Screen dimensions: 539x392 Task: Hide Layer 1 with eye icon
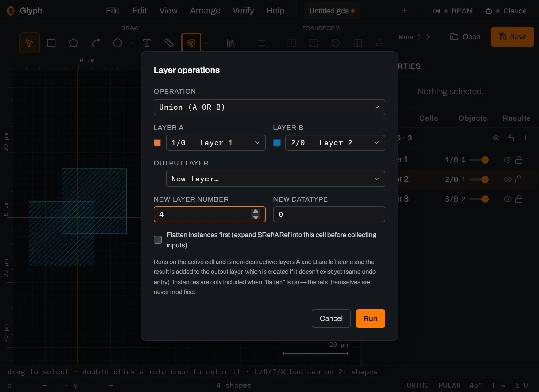pyautogui.click(x=508, y=160)
